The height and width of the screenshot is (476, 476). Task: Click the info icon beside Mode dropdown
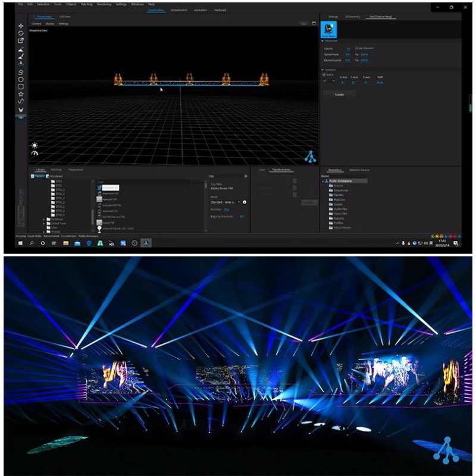245,202
